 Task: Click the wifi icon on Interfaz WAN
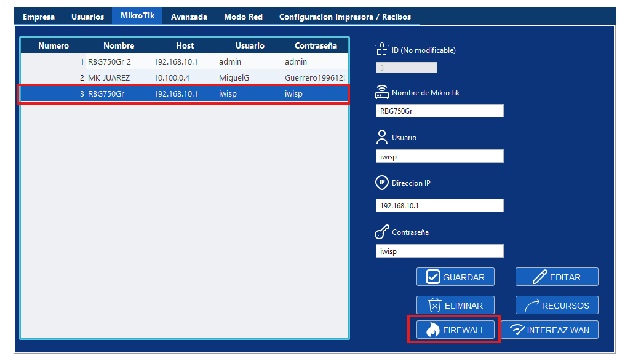point(517,330)
